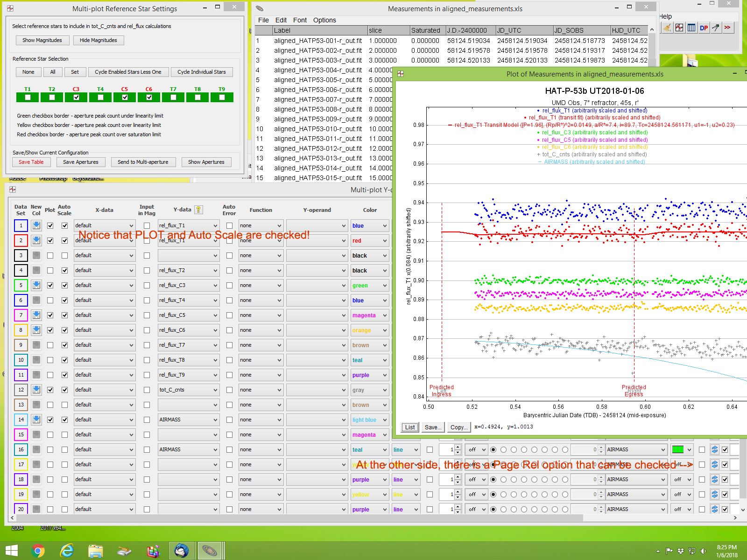Enable Plot checkbox for data set 3
The height and width of the screenshot is (560, 747).
pyautogui.click(x=50, y=256)
